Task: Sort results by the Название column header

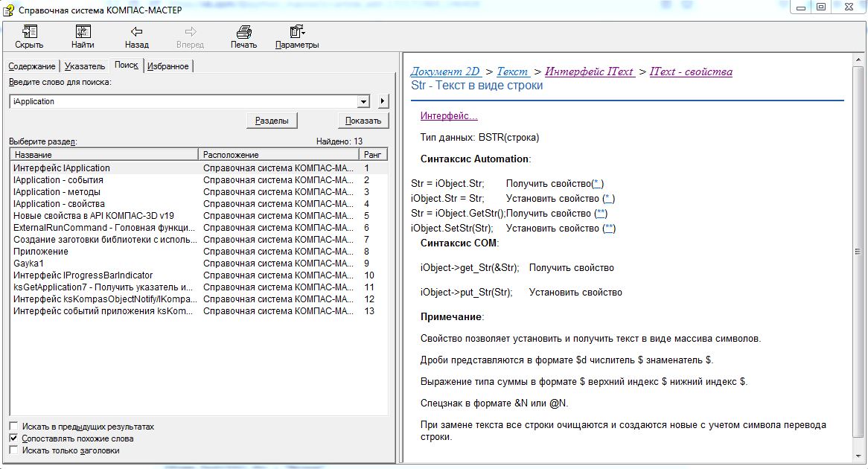Action: tap(104, 155)
